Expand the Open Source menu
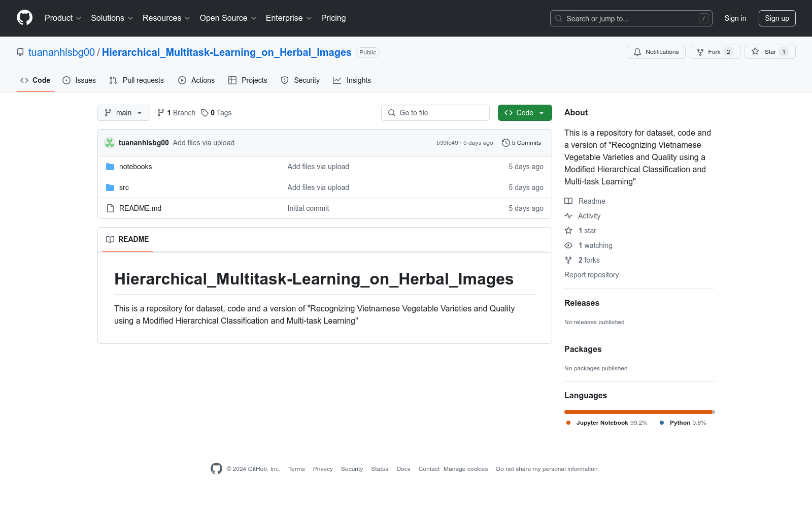Viewport: 812px width, 508px height. pos(228,18)
